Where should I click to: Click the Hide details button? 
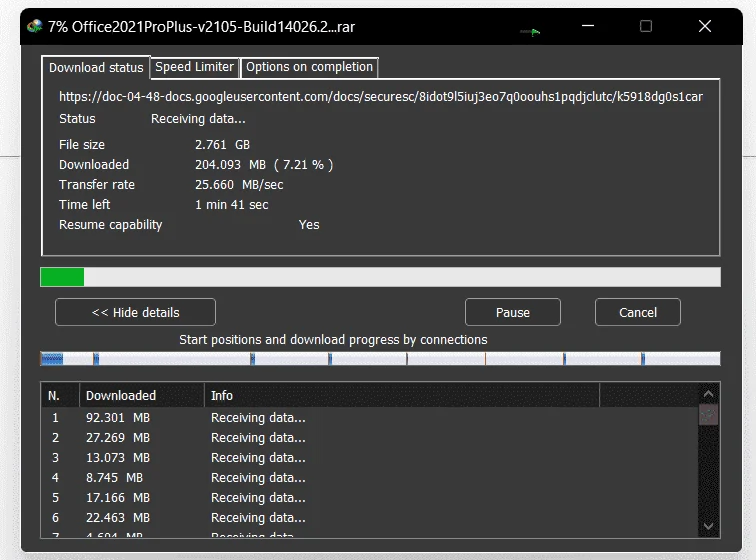pyautogui.click(x=135, y=313)
